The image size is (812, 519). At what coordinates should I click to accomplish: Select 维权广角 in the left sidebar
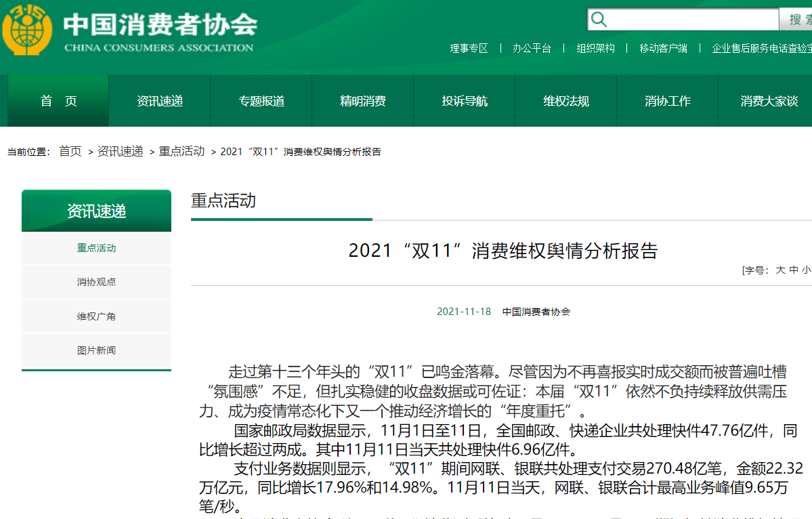96,316
